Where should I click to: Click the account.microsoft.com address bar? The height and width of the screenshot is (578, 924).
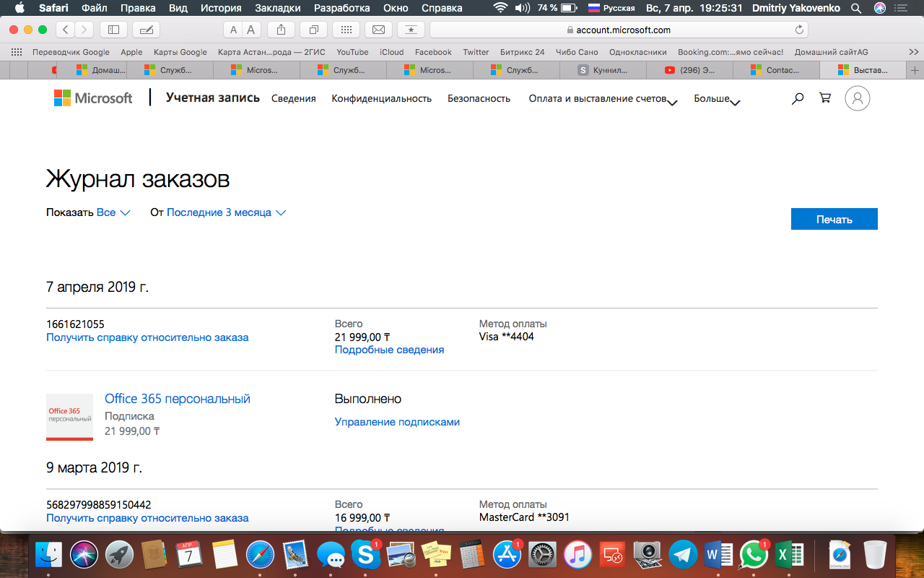click(x=619, y=30)
